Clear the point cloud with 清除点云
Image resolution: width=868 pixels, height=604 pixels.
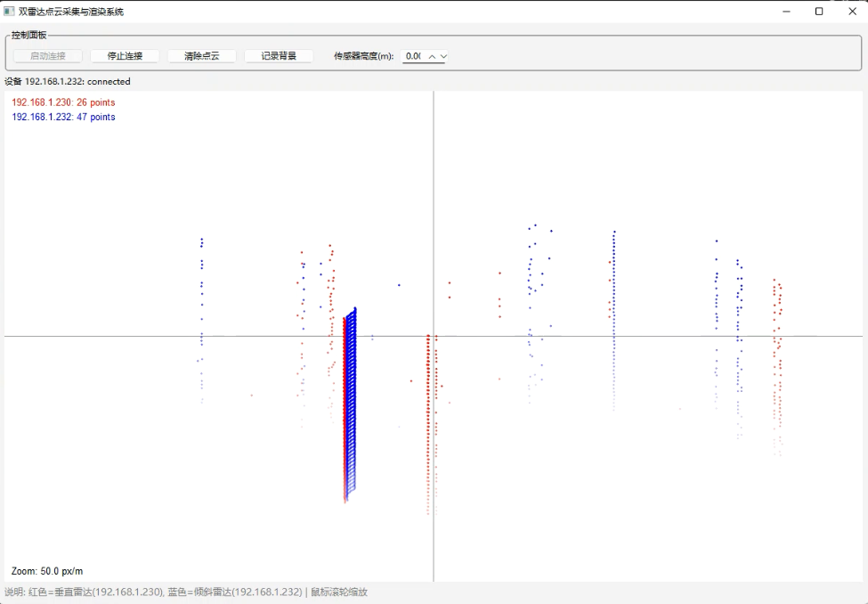pos(201,56)
